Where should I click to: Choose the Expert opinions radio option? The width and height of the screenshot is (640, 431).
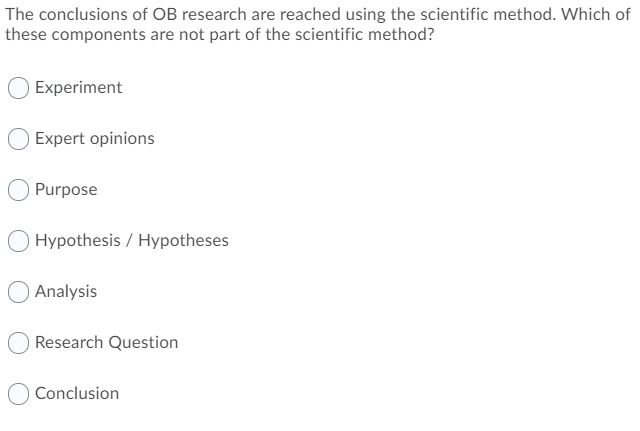(18, 139)
